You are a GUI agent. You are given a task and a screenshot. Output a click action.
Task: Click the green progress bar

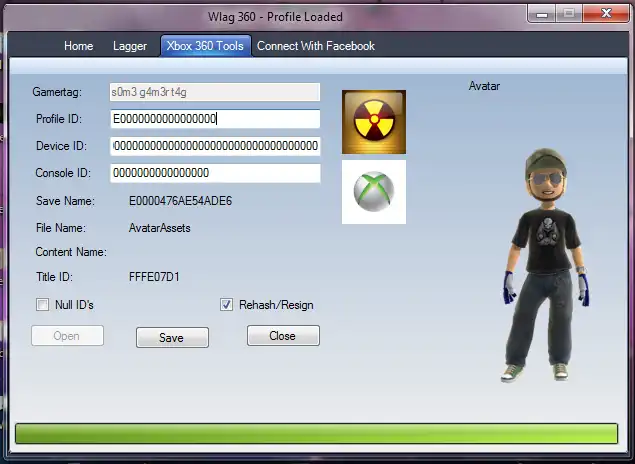tap(316, 434)
